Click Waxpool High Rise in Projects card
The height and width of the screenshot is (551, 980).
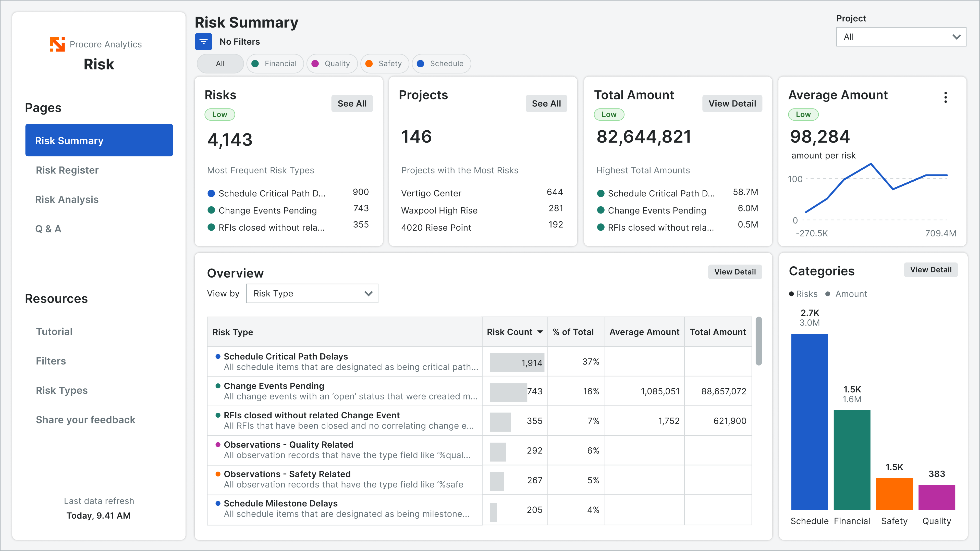click(x=439, y=211)
